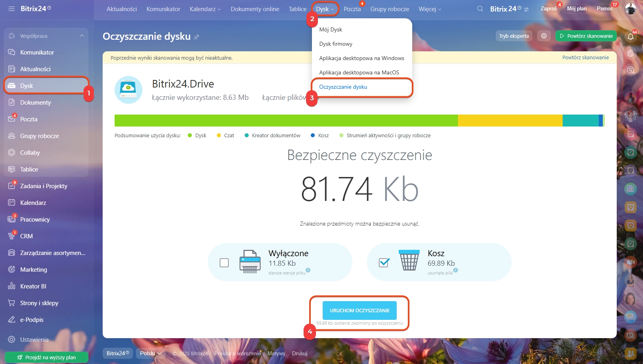The height and width of the screenshot is (364, 643).
Task: Tick the Wyłączone older versions checkbox
Action: pyautogui.click(x=224, y=263)
